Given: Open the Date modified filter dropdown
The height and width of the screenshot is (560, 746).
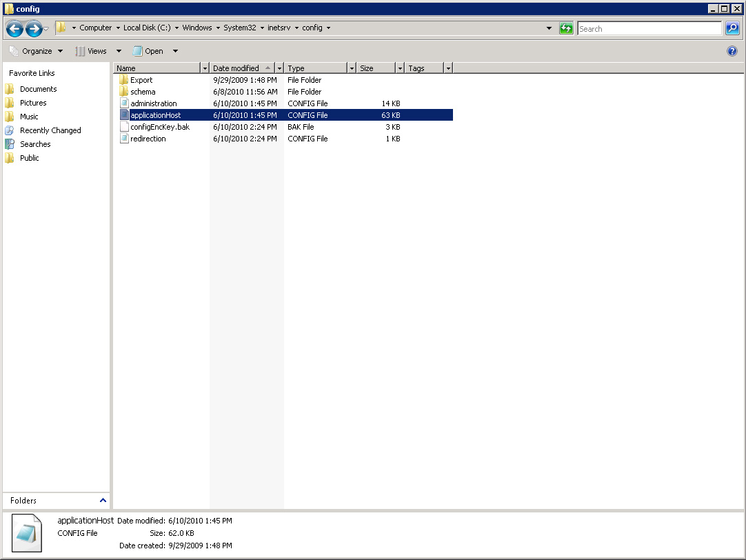Looking at the screenshot, I should coord(280,68).
